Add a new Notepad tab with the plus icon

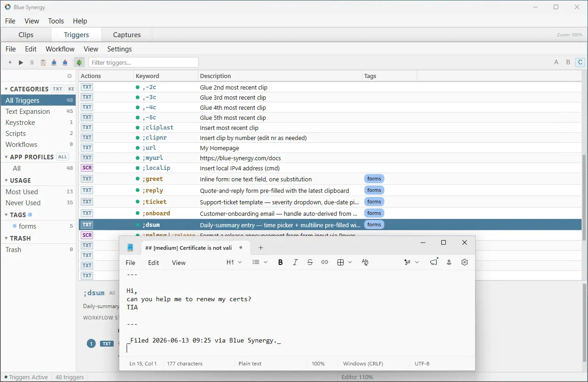pos(261,247)
